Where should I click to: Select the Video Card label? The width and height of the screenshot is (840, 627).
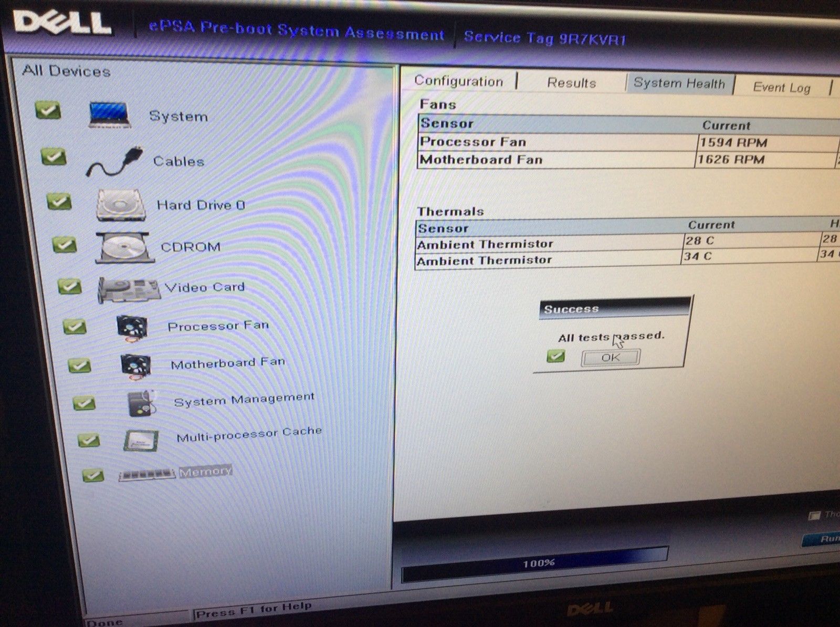click(x=205, y=287)
